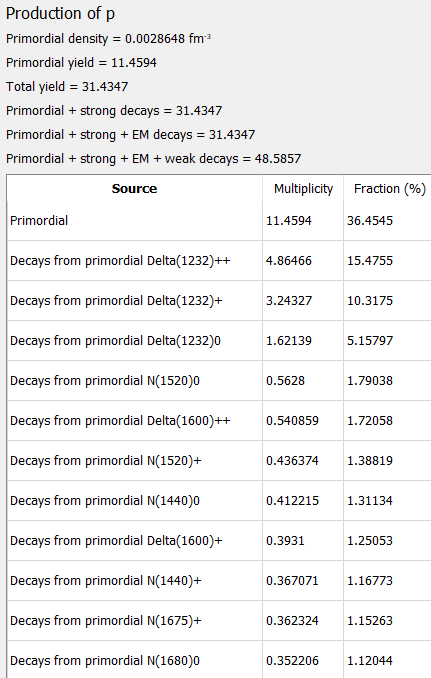Click the Fraction (%) column header

coord(388,189)
